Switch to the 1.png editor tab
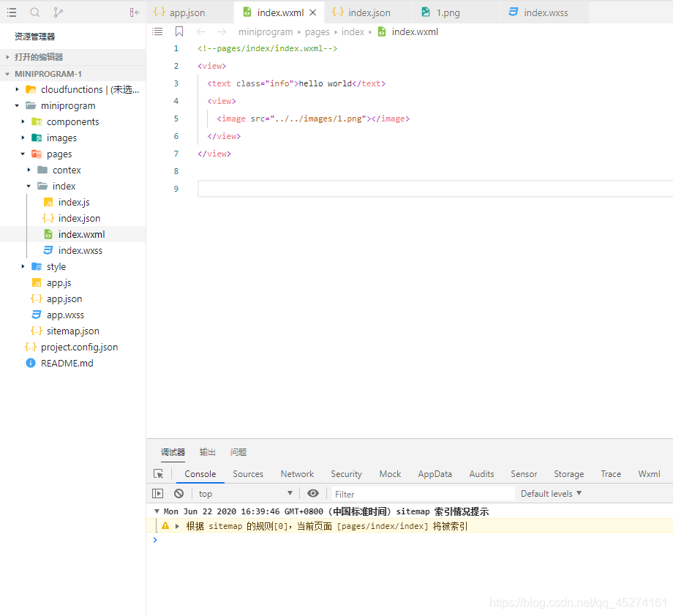Viewport: 673px width, 616px height. pyautogui.click(x=455, y=12)
